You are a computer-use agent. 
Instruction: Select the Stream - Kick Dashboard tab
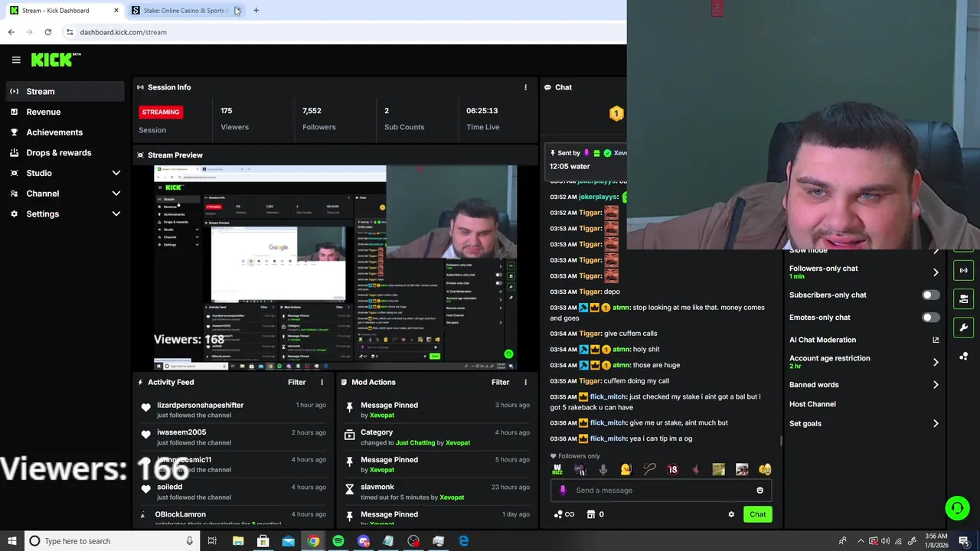click(x=64, y=10)
